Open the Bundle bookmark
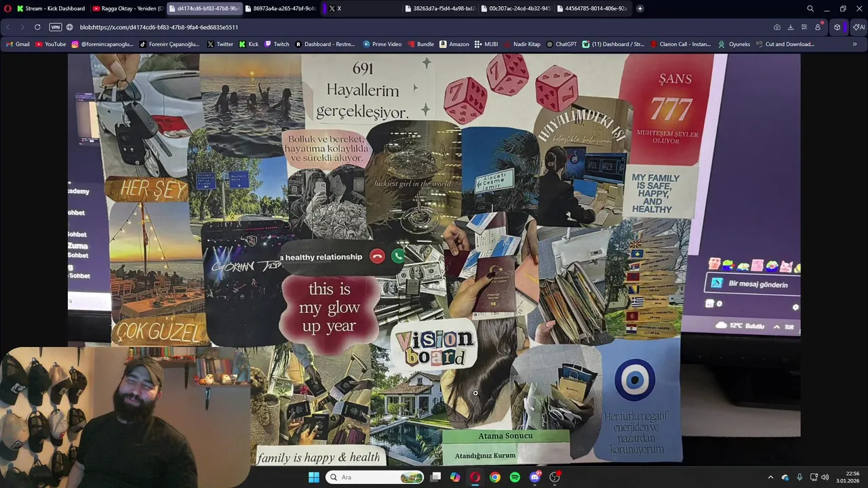Screen dimensions: 868x488 pos(420,44)
